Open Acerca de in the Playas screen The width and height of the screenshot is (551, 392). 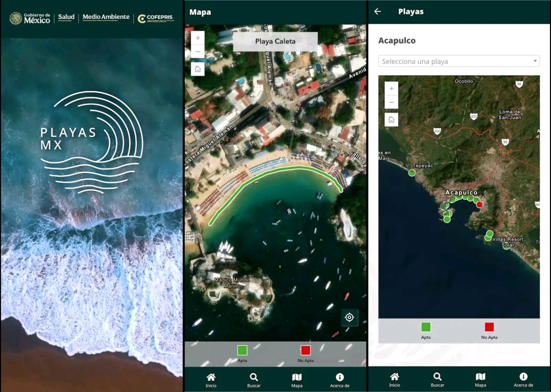tap(523, 380)
